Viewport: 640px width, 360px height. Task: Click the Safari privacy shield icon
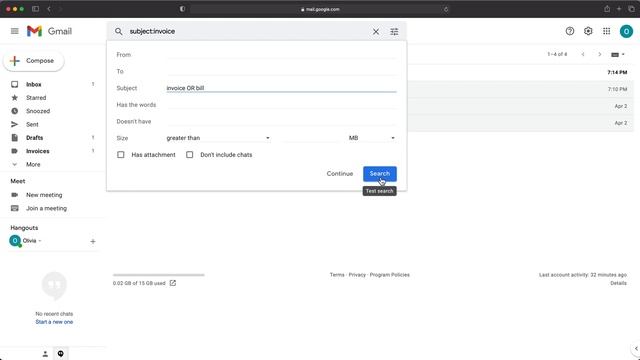point(182,9)
